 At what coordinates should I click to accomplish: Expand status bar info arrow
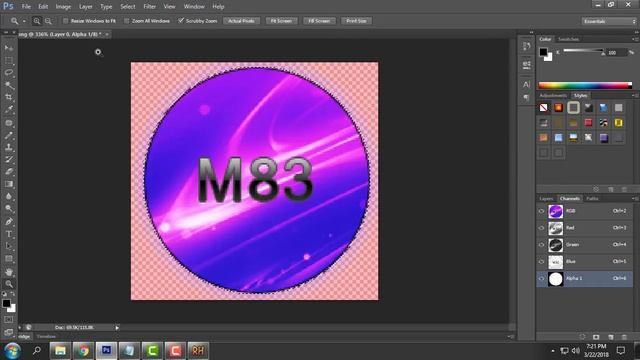coord(117,327)
